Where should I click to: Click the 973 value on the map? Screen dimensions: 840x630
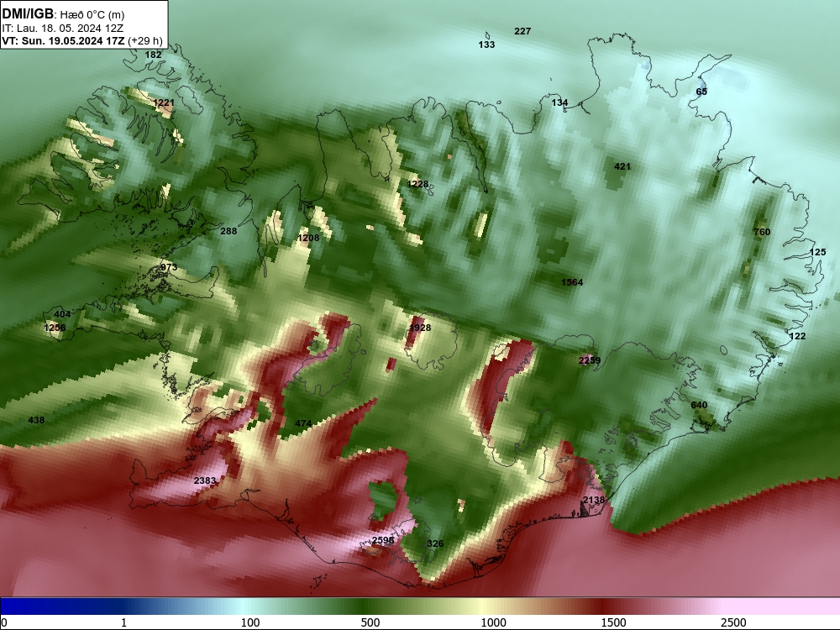(x=169, y=267)
